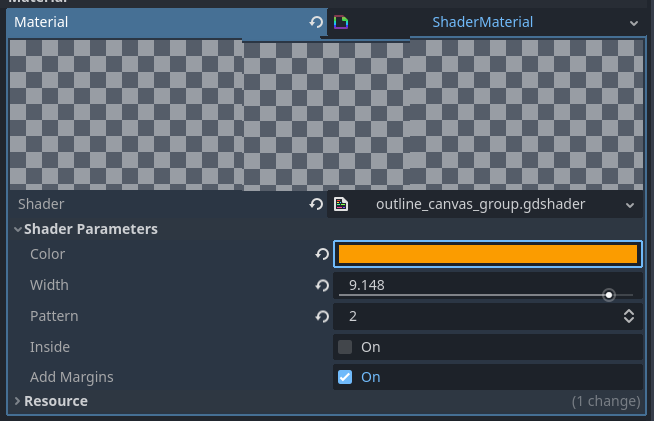Click the material preview checkerboard

pyautogui.click(x=326, y=115)
